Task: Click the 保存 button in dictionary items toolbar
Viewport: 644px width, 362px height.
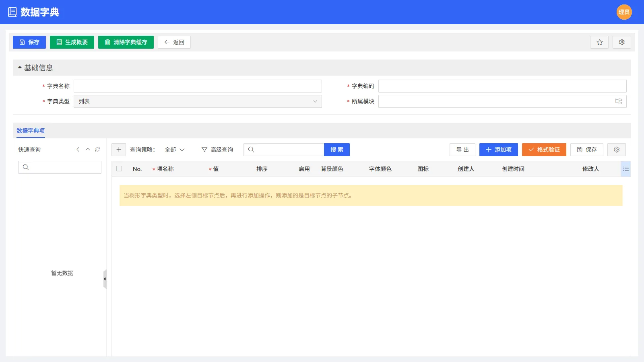Action: (587, 150)
